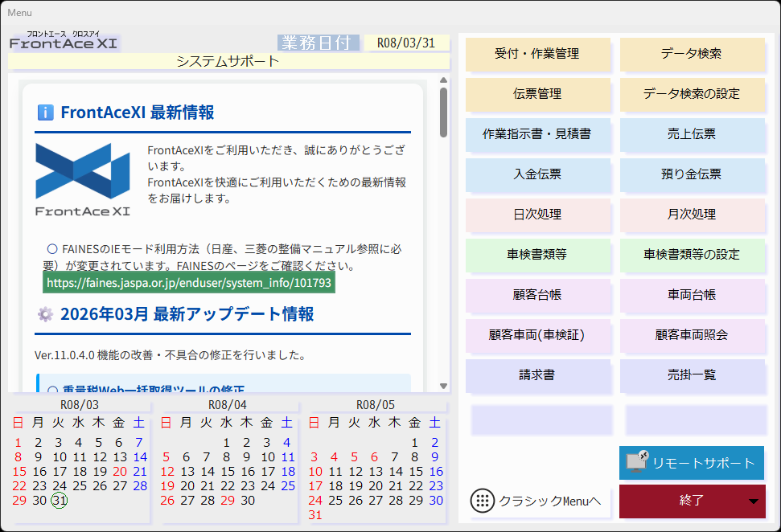Open 受付・作業管理 menu
Viewport: 781px width, 532px height.
536,54
